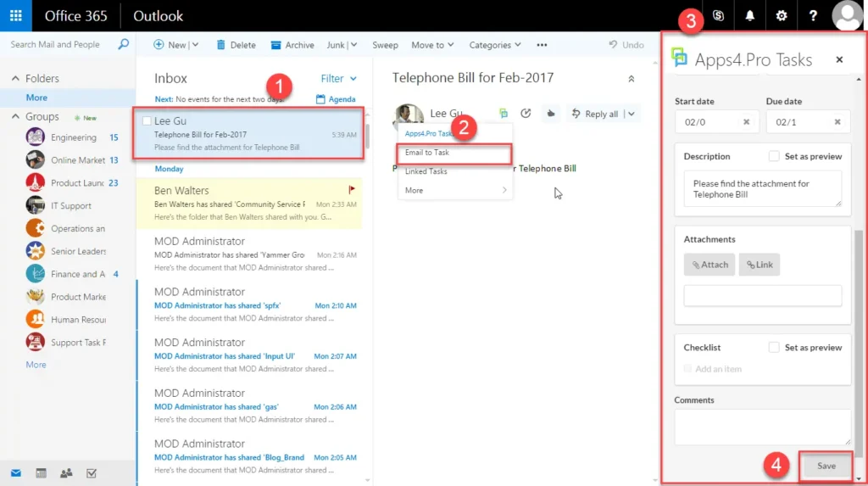Check Checklist 'Set as preview' box
868x486 pixels.
tap(774, 347)
